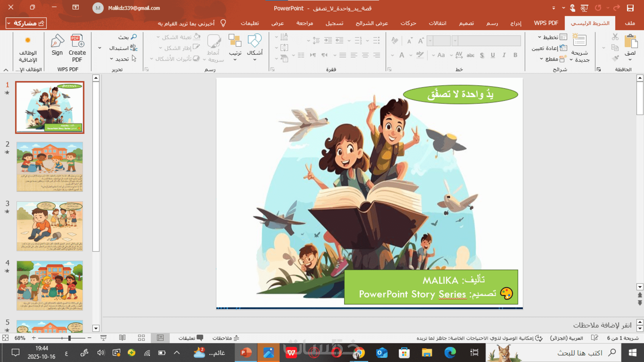Toggle the Notes (ملاحظات) pane in status bar
Screen dimensions: 644x362
click(x=226, y=338)
